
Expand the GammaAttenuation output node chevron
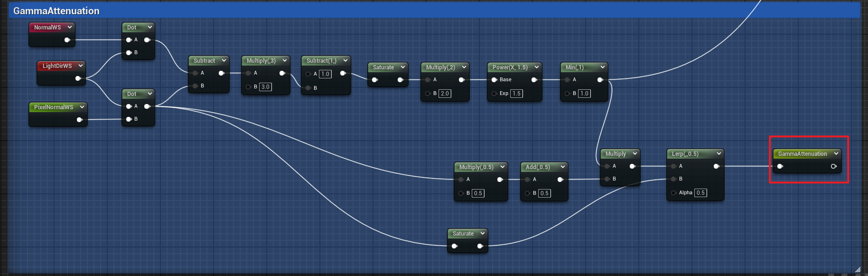click(836, 154)
